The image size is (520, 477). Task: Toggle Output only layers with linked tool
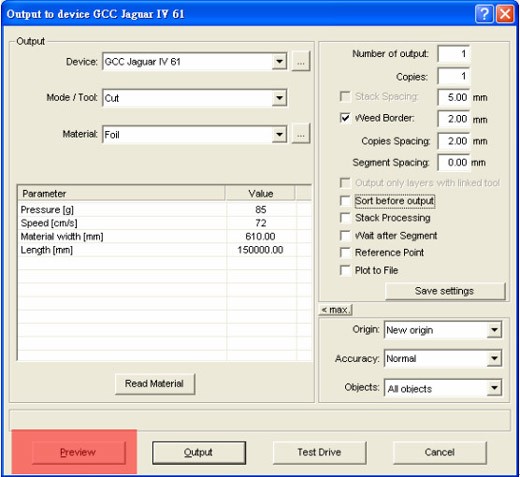click(345, 183)
